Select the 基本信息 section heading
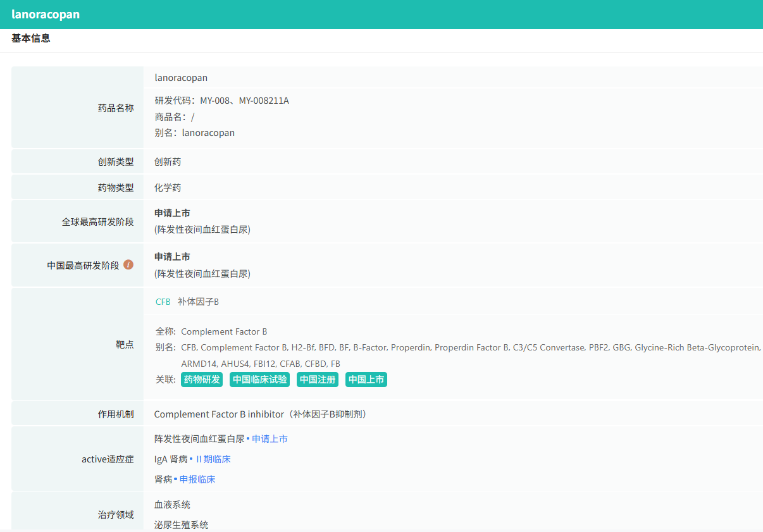The image size is (763, 532). coord(31,39)
